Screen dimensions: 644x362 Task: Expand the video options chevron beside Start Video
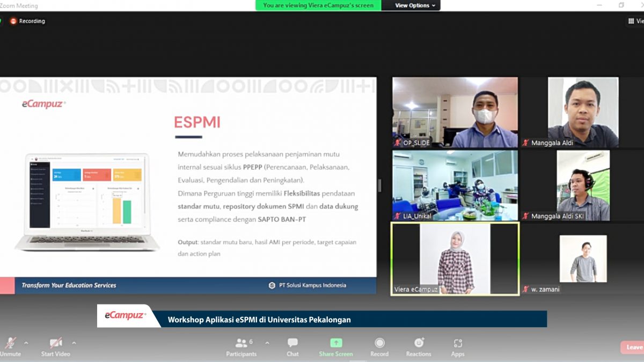coord(74,343)
